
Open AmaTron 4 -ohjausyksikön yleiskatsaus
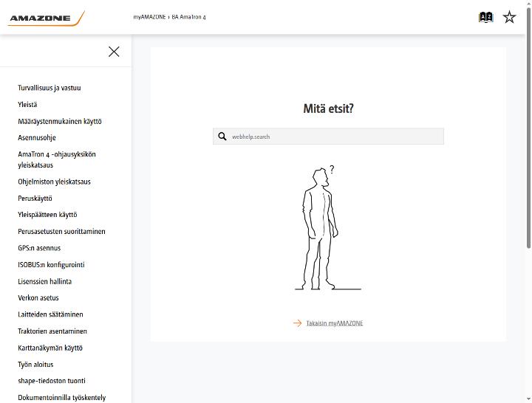pos(57,159)
